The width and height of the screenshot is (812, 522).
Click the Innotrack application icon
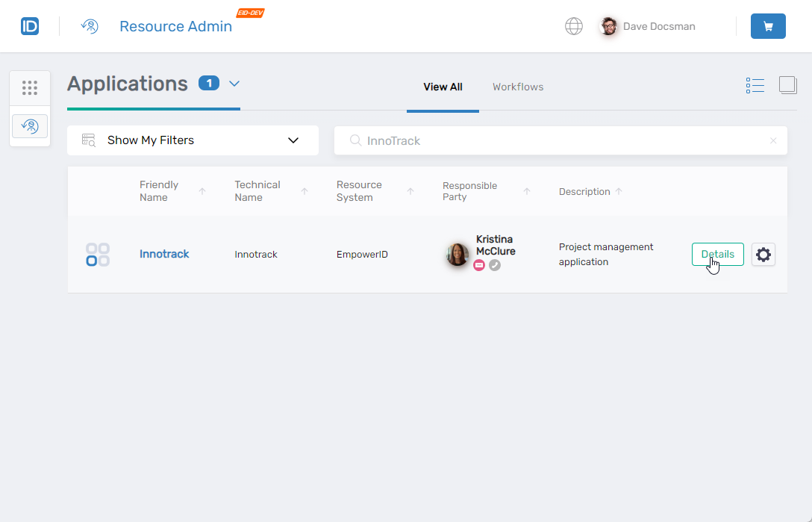98,255
